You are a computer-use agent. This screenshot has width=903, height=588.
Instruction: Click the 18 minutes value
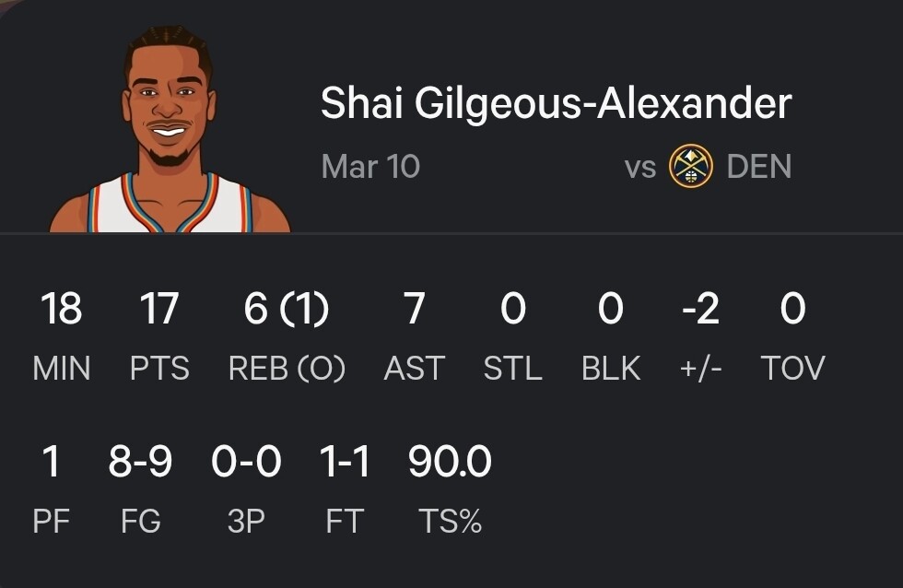(x=61, y=309)
